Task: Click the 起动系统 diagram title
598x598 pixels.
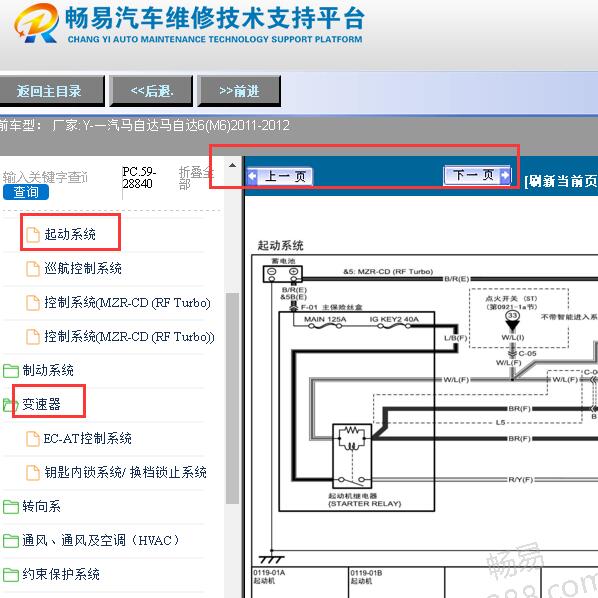Action: [280, 245]
